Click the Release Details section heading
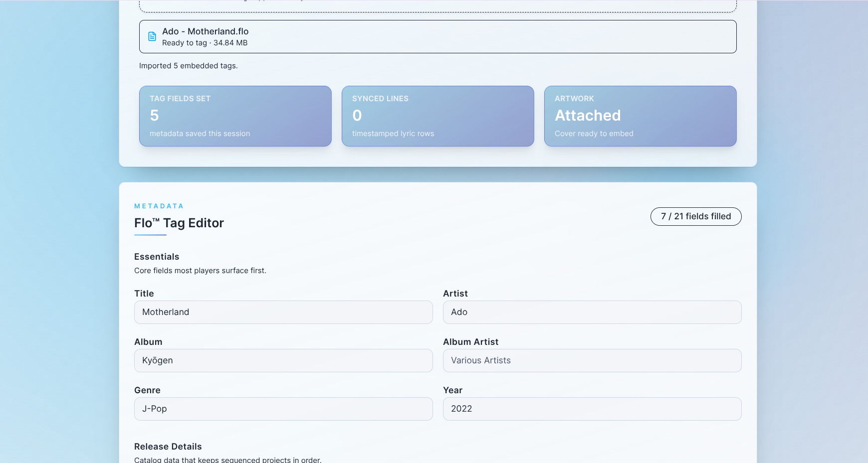868x463 pixels. coord(168,447)
